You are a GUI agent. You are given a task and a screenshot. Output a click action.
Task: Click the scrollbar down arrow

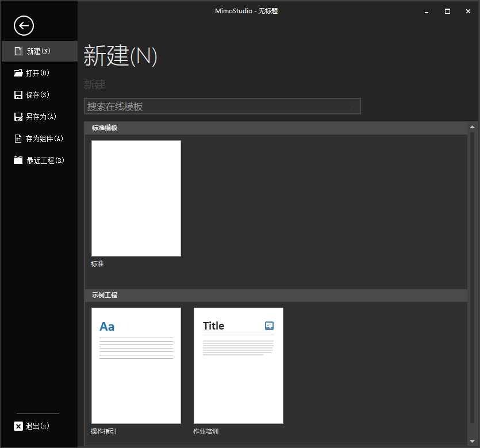click(473, 442)
